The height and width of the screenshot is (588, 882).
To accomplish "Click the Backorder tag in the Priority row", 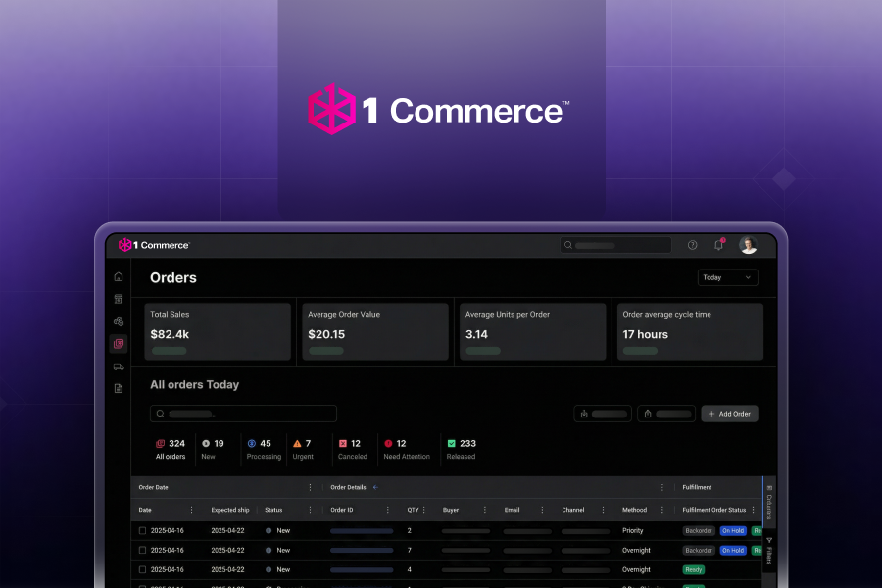I will pos(699,530).
